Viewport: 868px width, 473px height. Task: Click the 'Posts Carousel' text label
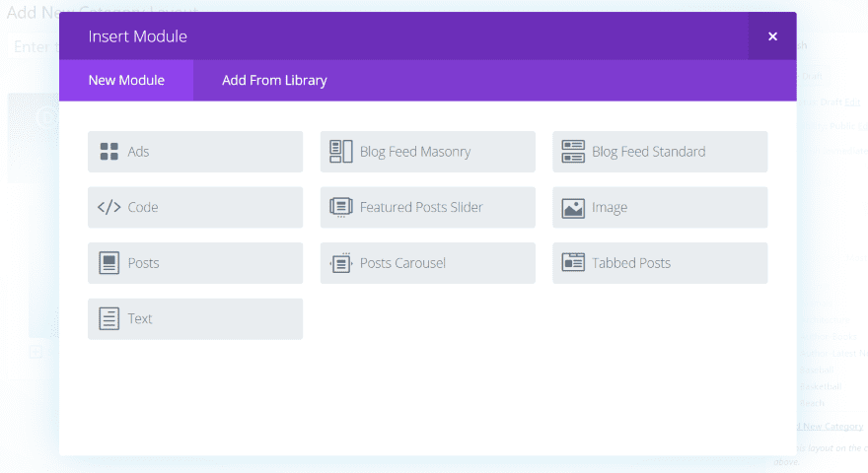coord(402,263)
